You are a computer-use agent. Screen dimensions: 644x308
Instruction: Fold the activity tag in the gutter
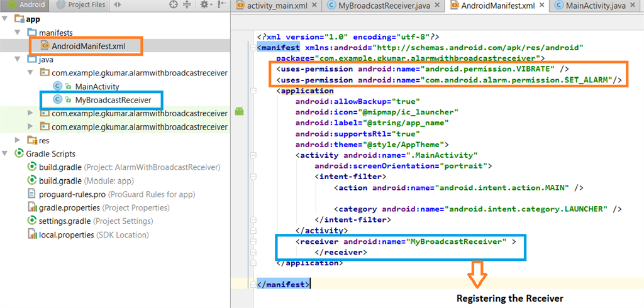(253, 155)
